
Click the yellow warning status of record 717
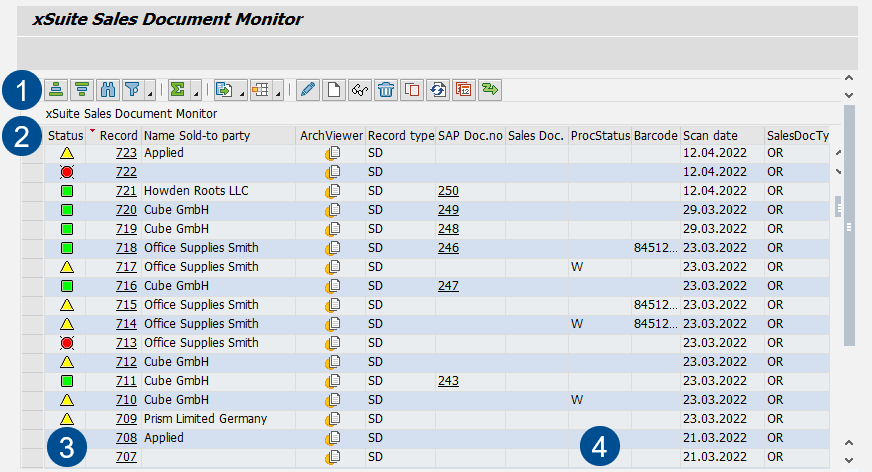67,267
